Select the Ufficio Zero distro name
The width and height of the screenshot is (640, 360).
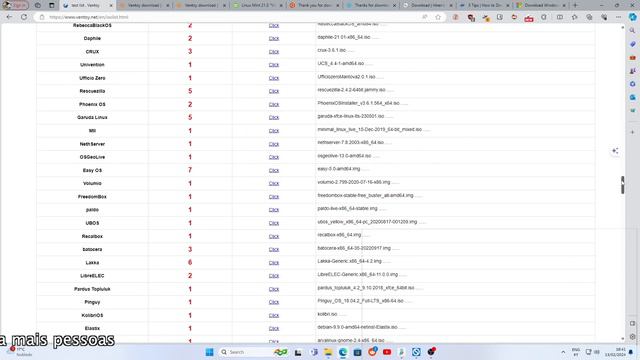[x=92, y=78]
